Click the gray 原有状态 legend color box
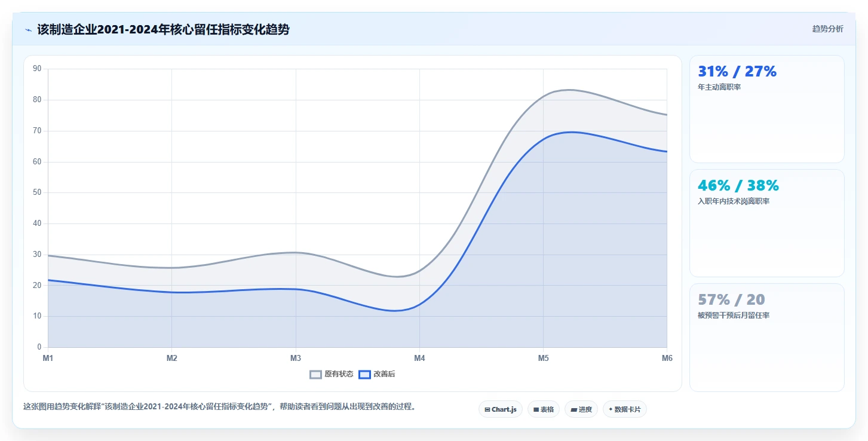Screen dimensions: 868x441 (x=315, y=374)
